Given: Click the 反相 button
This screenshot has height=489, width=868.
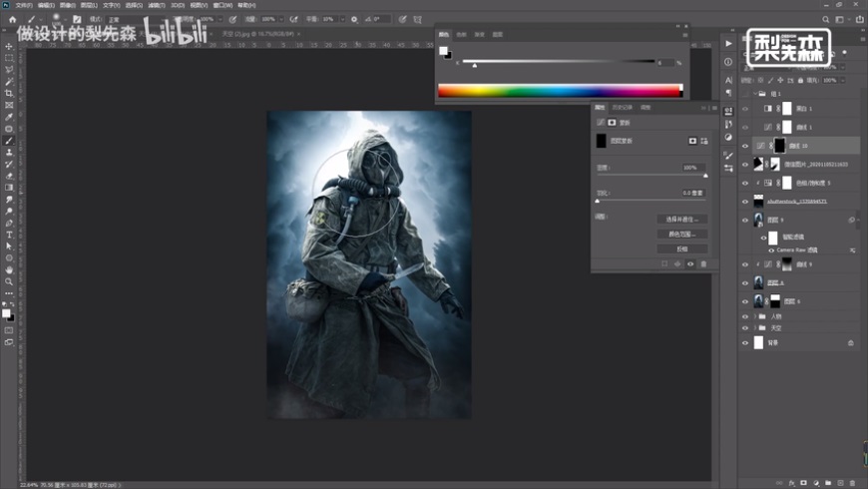Looking at the screenshot, I should click(682, 249).
